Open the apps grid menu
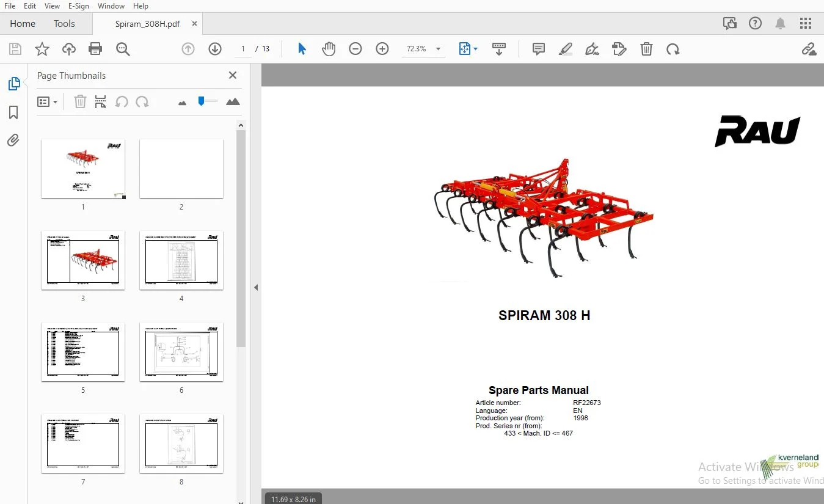The height and width of the screenshot is (504, 824). (x=806, y=23)
